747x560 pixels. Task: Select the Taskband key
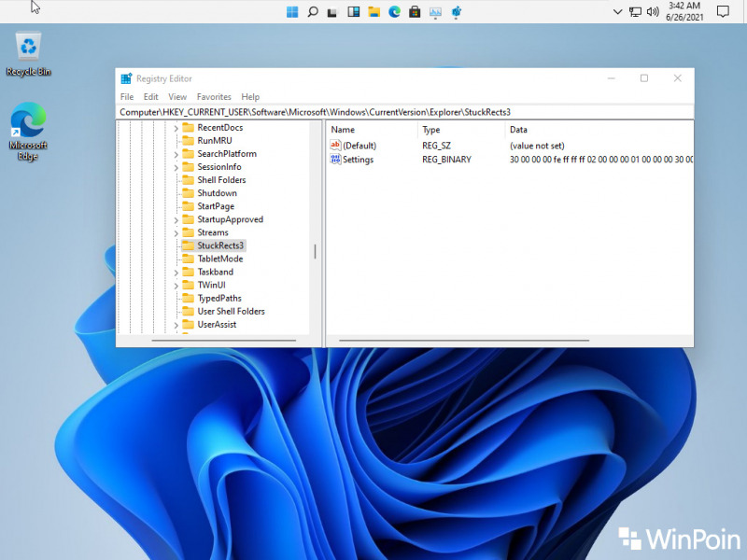[x=216, y=272]
